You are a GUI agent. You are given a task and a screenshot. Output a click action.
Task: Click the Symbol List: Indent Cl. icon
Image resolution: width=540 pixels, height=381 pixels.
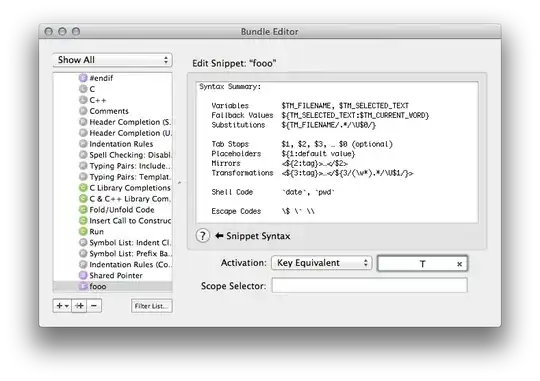[83, 243]
